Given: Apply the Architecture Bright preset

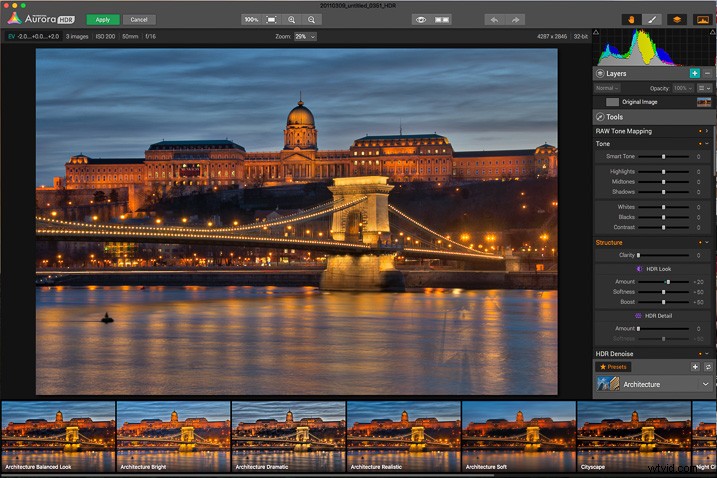Looking at the screenshot, I should pos(174,436).
